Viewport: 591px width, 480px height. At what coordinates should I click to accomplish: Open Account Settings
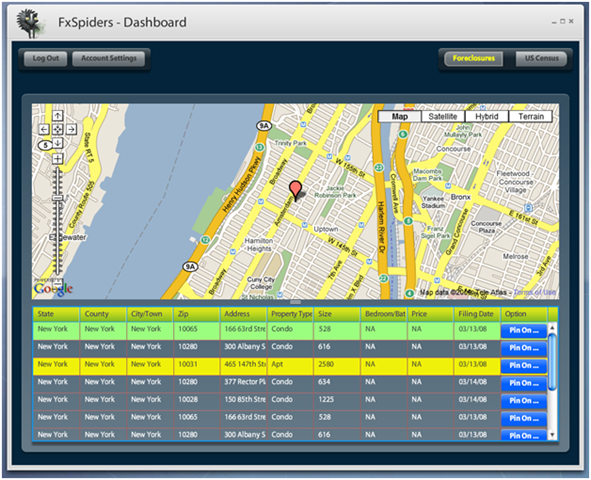click(x=109, y=58)
